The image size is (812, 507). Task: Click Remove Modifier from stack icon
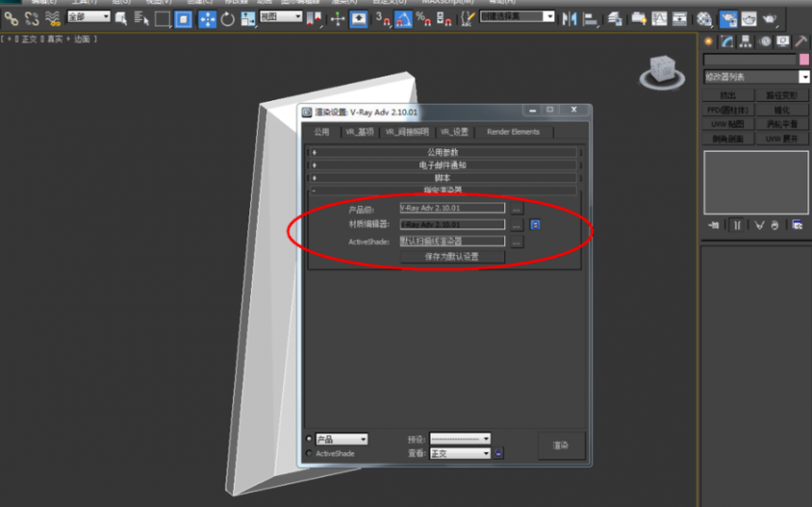[x=775, y=226]
